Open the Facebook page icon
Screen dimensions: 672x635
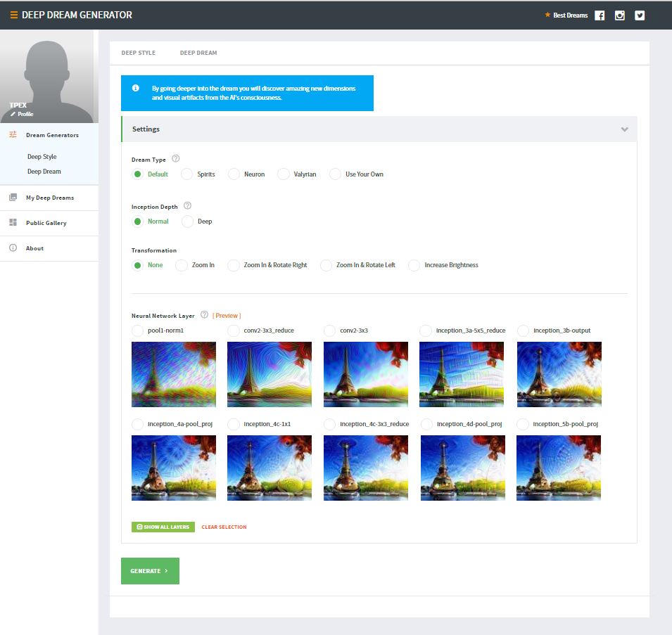600,15
